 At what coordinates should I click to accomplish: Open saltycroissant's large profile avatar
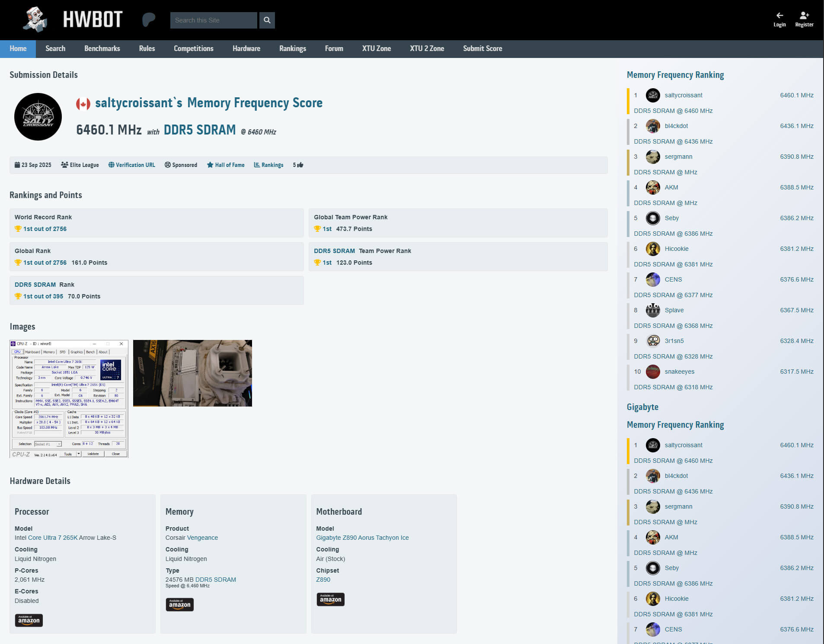tap(38, 117)
